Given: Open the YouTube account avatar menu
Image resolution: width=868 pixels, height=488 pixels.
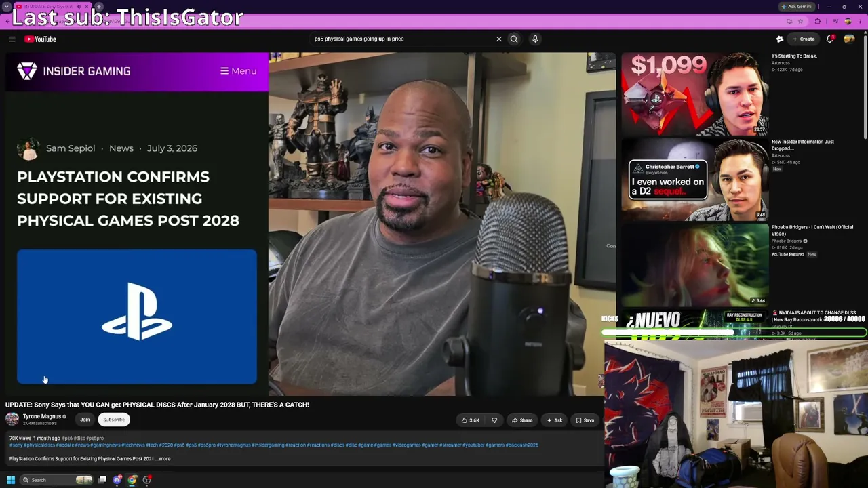Looking at the screenshot, I should [849, 39].
